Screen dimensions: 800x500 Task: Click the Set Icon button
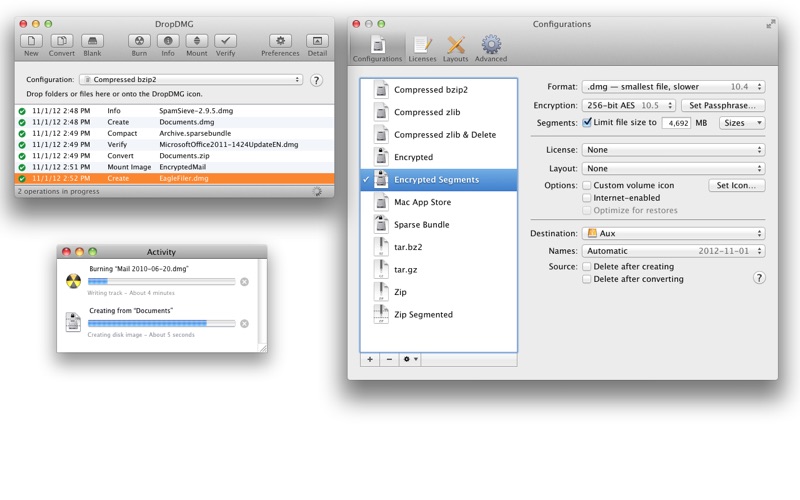point(736,186)
